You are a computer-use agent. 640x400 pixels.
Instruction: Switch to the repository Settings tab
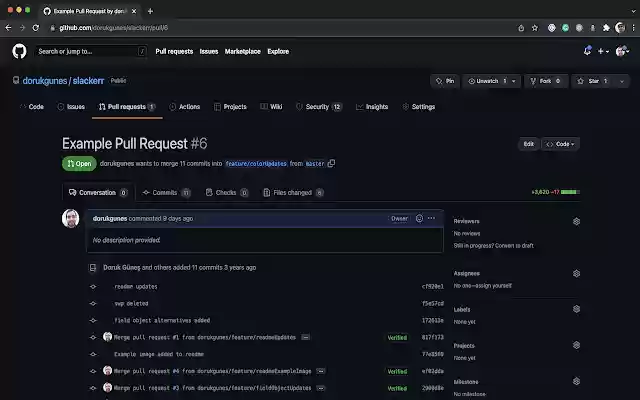(x=419, y=107)
